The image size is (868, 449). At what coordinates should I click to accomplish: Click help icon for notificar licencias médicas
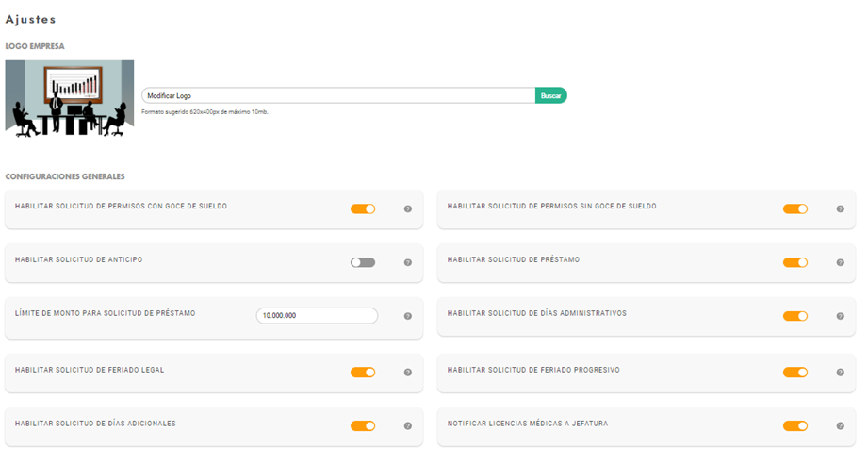(840, 425)
